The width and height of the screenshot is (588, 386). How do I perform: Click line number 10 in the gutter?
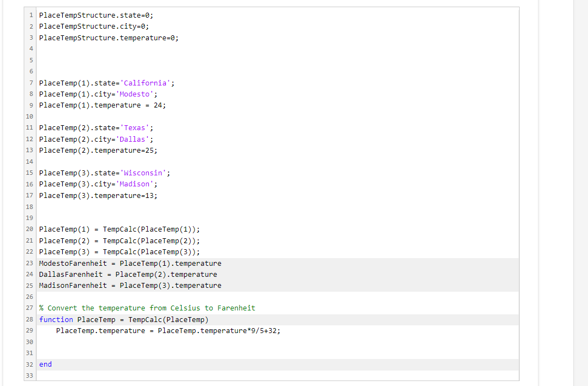(x=30, y=116)
